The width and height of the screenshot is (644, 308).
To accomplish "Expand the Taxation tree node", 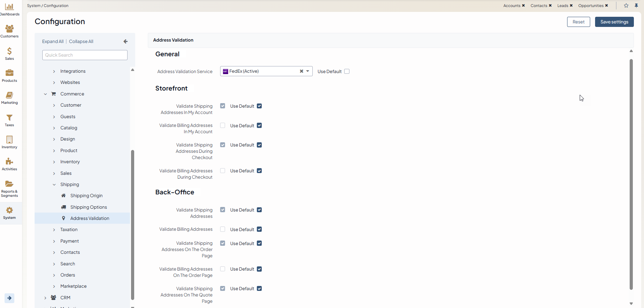I will click(54, 230).
